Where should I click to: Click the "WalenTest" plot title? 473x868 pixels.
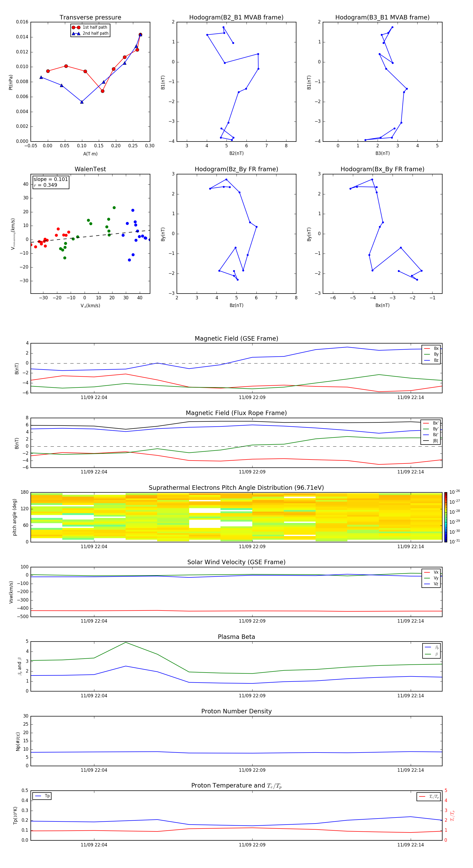[x=90, y=169]
